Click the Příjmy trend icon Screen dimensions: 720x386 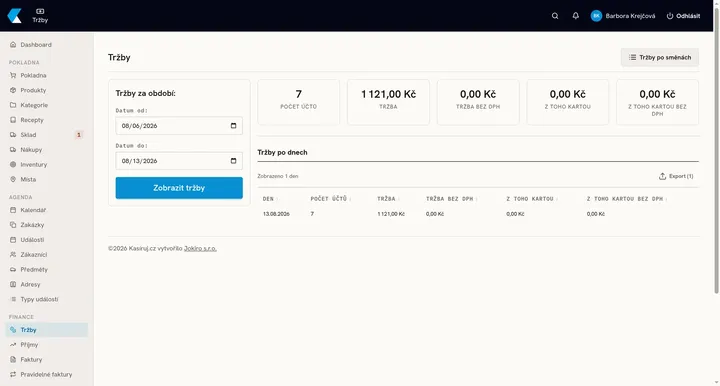coord(13,345)
